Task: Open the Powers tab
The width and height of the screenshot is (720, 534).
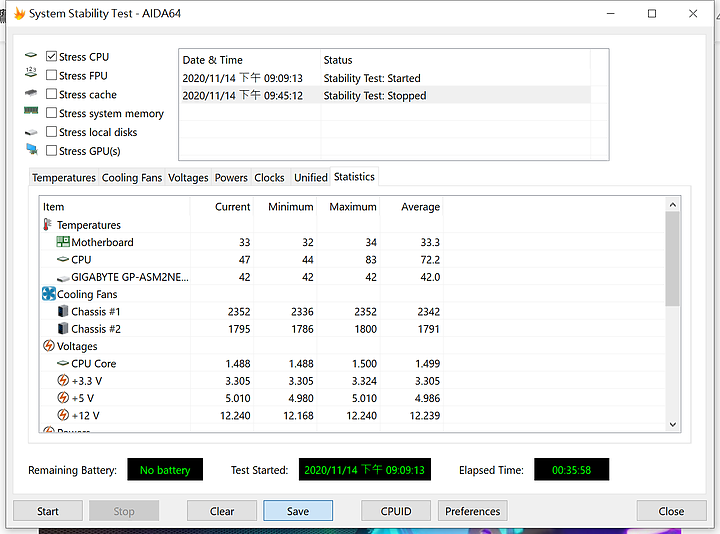Action: coord(231,178)
